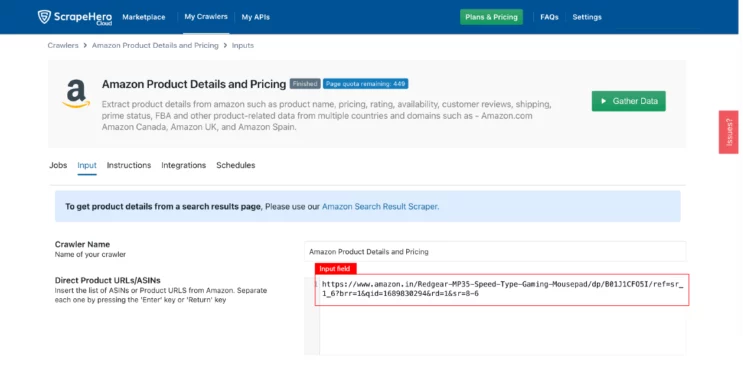Screen dimensions: 744x365
Task: Open the Marketplace menu
Action: (x=144, y=17)
